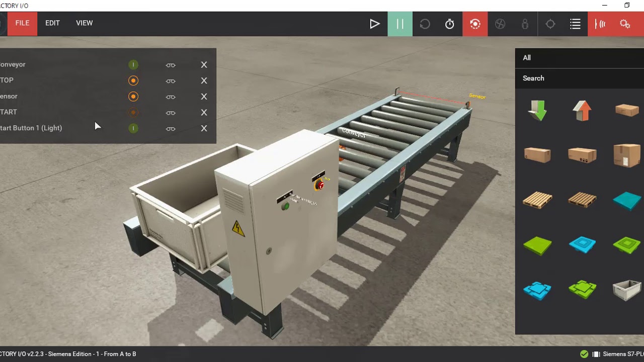Select the green down-arrow remover part
644x362 pixels.
[537, 111]
